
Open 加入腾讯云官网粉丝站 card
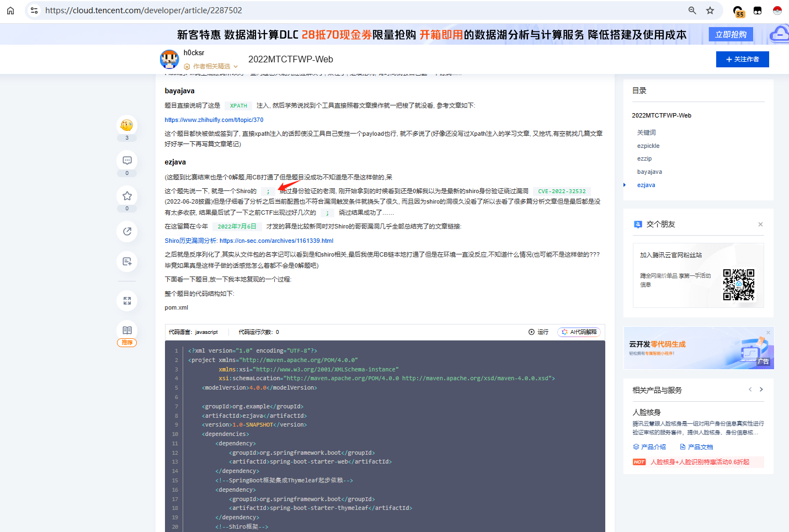[698, 275]
